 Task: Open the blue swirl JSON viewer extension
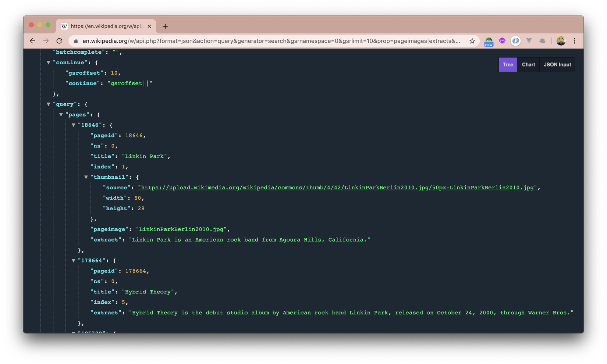(516, 41)
